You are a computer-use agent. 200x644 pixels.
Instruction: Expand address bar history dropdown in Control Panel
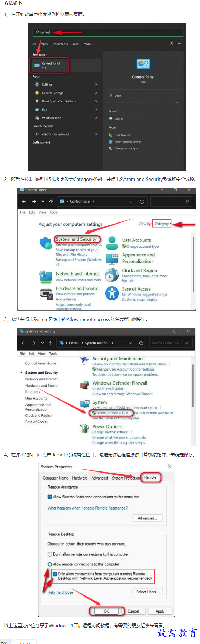point(131,202)
